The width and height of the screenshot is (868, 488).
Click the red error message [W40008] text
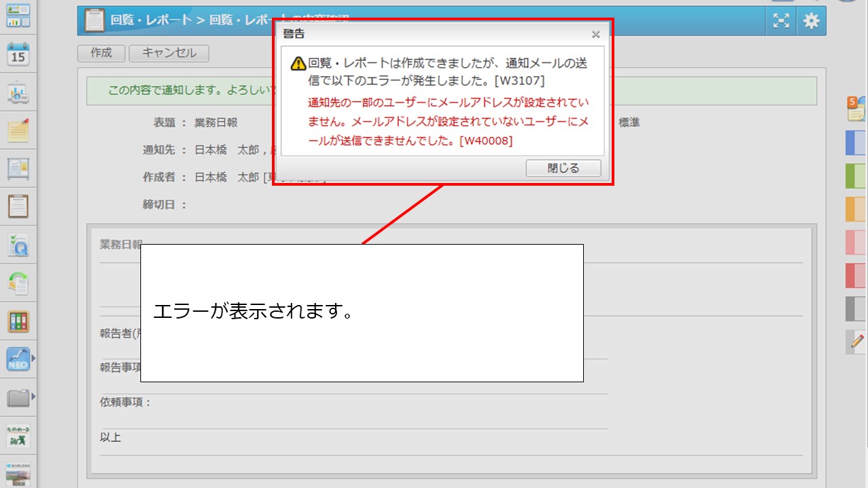(x=448, y=122)
